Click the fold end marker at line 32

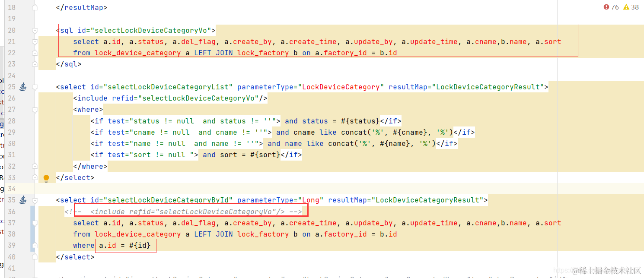35,166
